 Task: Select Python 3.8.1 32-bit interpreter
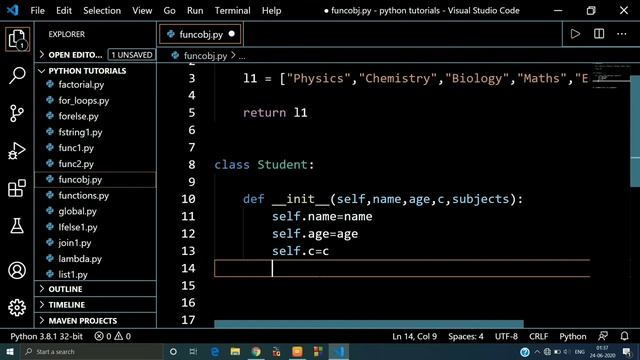pos(47,336)
